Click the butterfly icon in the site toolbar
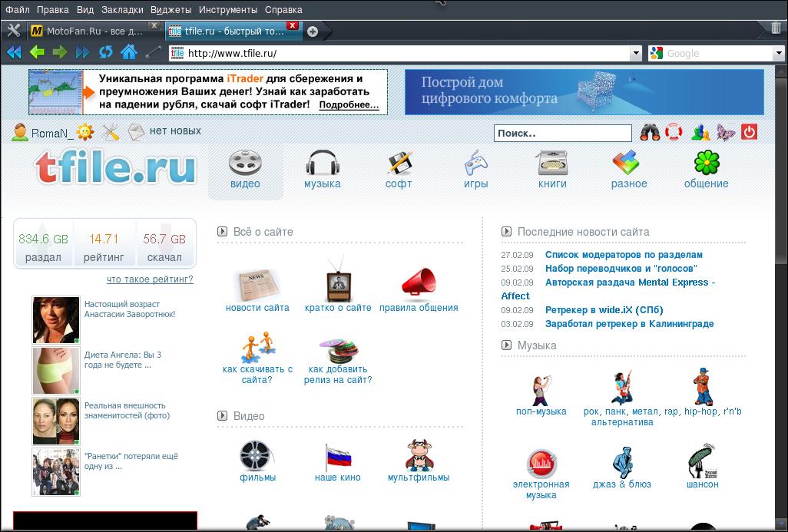The image size is (788, 532). coord(725,132)
